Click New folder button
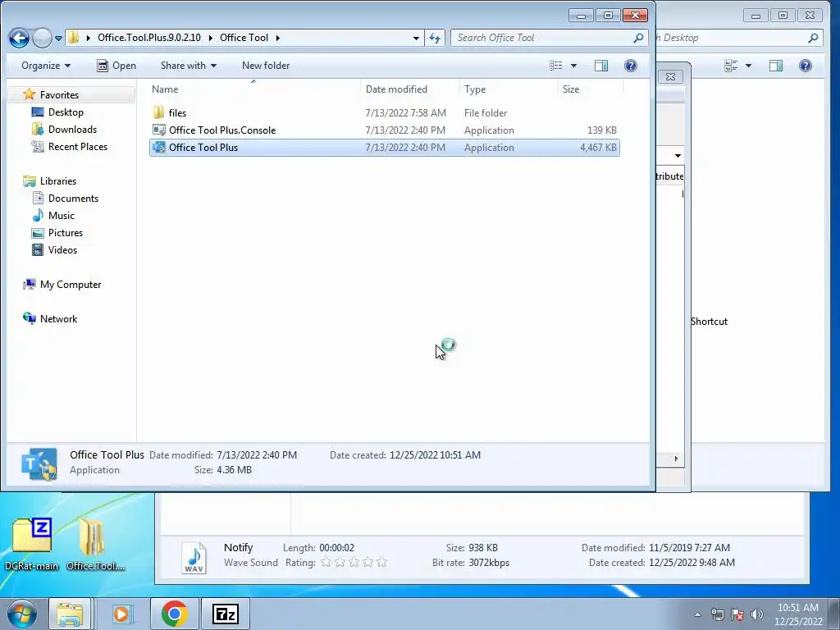 pyautogui.click(x=266, y=66)
